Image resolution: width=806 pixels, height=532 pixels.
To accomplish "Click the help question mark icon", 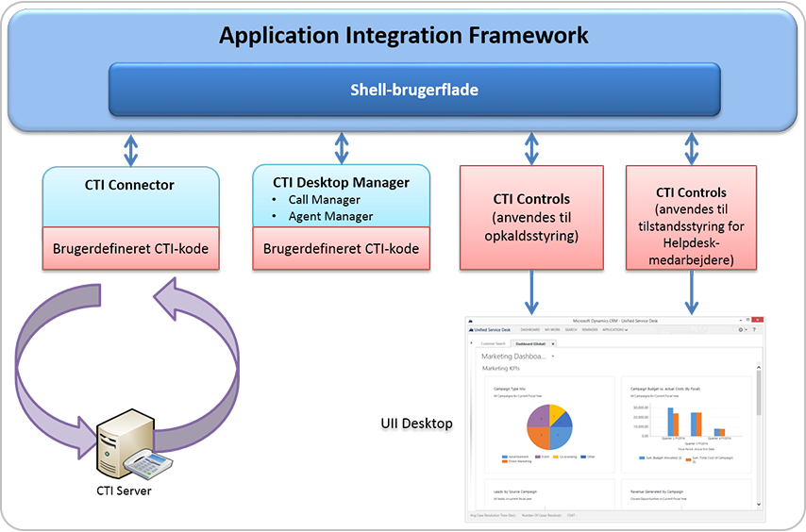I will [754, 330].
